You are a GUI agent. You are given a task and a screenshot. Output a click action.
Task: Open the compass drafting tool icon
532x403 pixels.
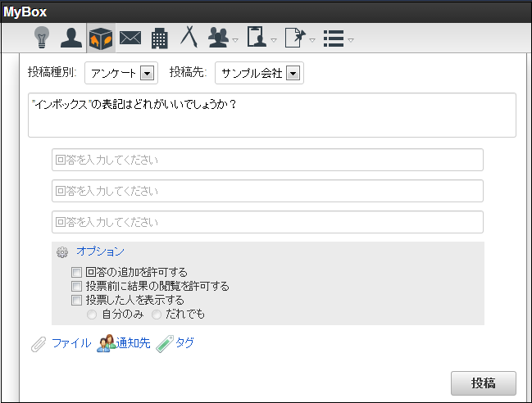[189, 37]
